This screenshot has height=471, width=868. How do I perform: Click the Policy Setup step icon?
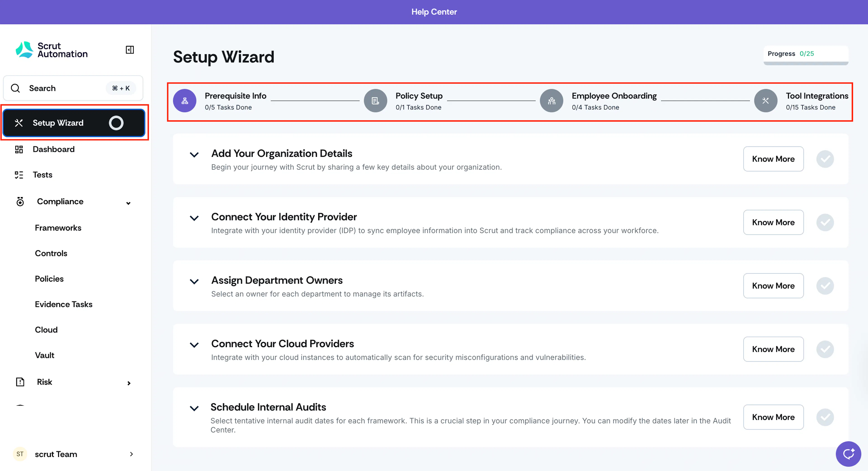375,101
